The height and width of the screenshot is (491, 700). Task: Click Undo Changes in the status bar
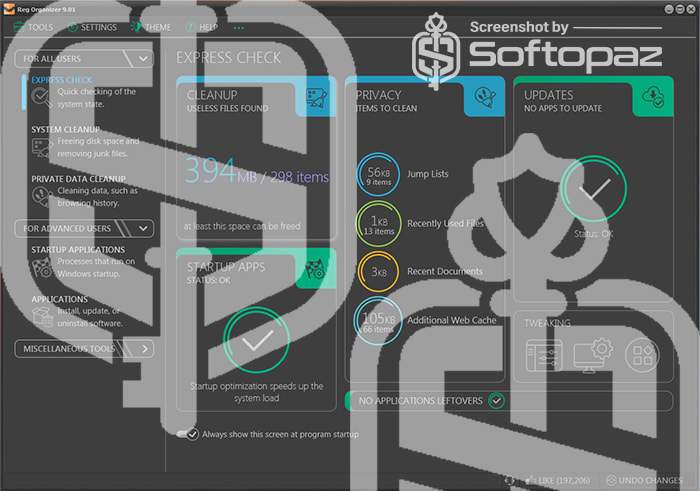pyautogui.click(x=644, y=481)
